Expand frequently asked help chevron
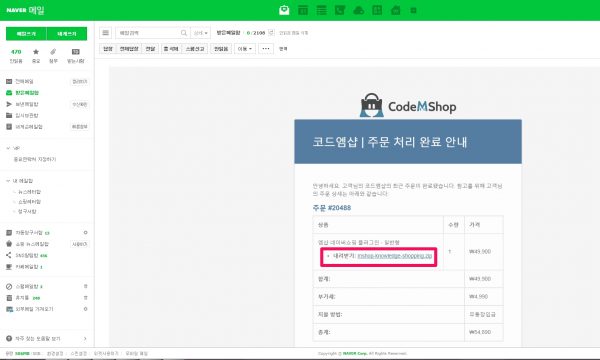600x360 pixels. (85, 339)
